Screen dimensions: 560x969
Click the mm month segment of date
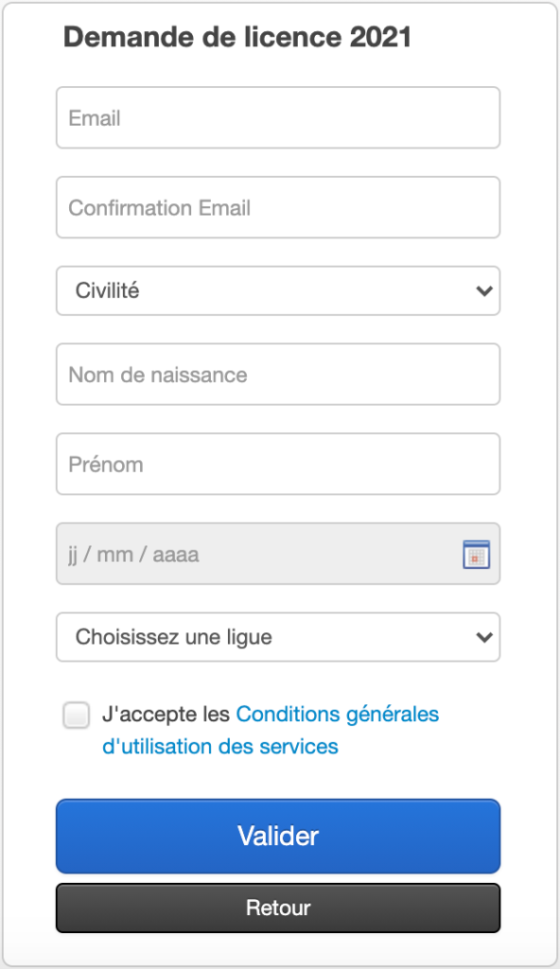(115, 555)
